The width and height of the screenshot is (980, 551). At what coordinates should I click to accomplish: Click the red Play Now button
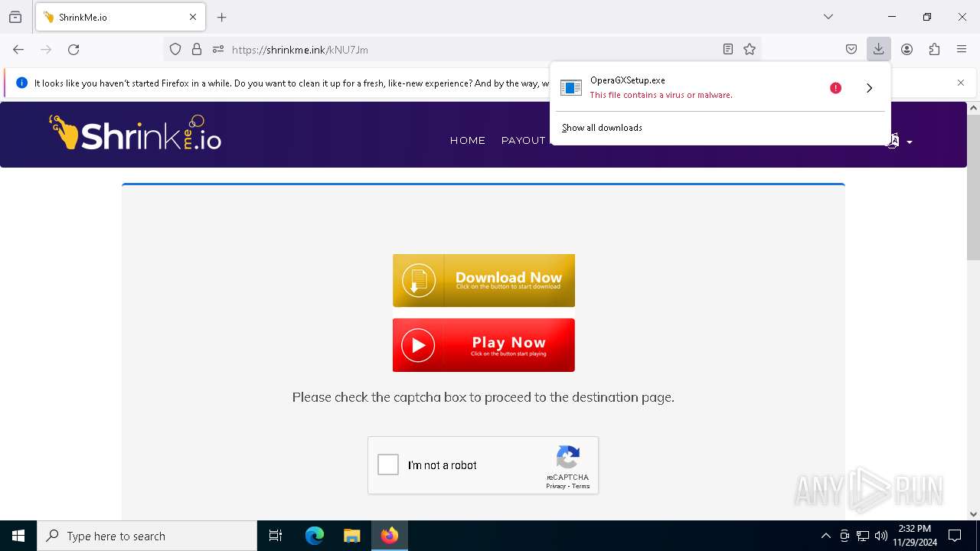click(x=484, y=345)
